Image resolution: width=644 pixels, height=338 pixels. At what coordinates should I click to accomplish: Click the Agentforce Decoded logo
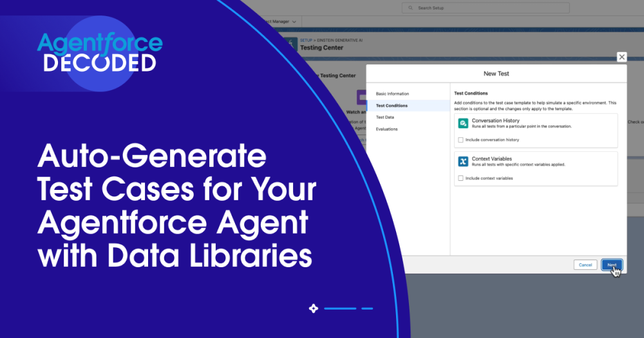[x=99, y=53]
